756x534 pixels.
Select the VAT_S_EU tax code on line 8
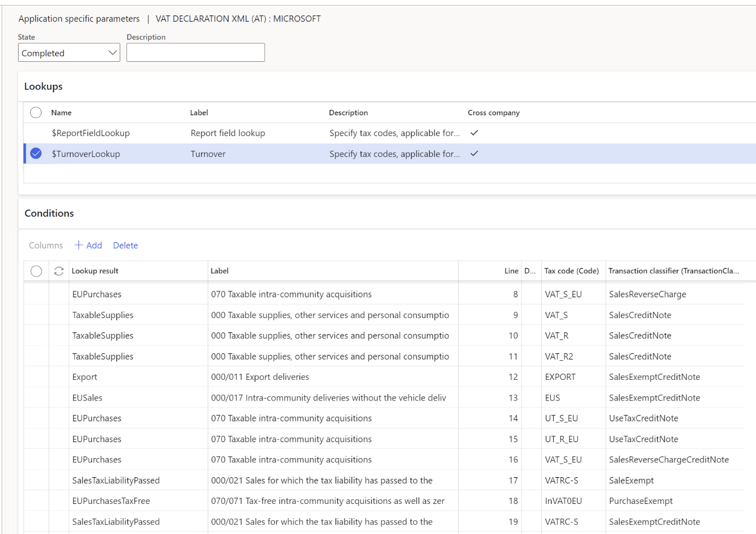click(564, 294)
